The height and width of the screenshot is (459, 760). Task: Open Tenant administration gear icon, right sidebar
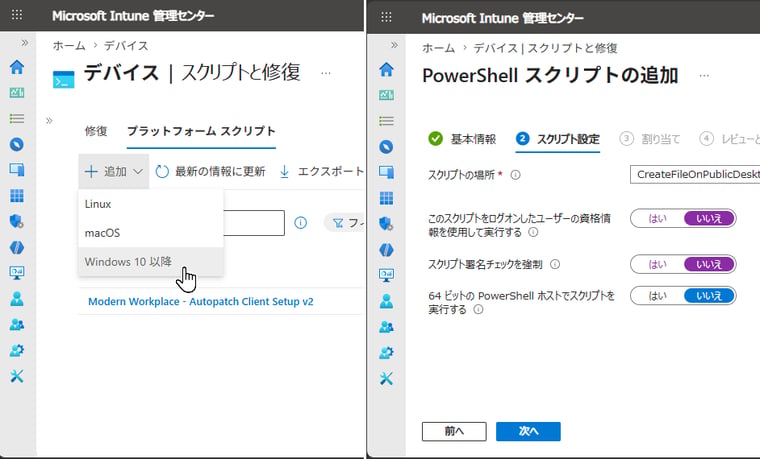click(x=386, y=352)
